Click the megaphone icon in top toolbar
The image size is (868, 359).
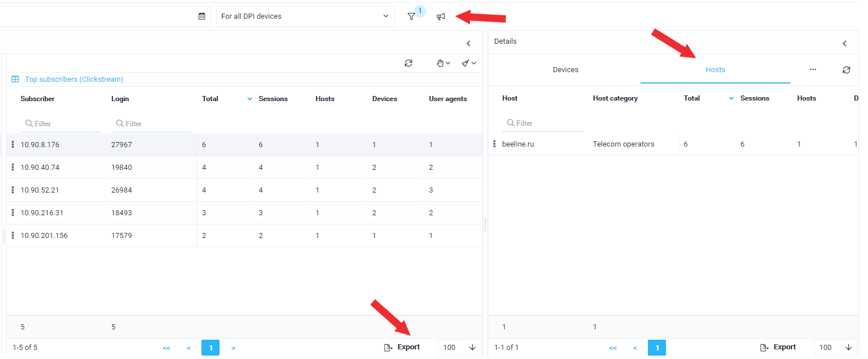[441, 16]
